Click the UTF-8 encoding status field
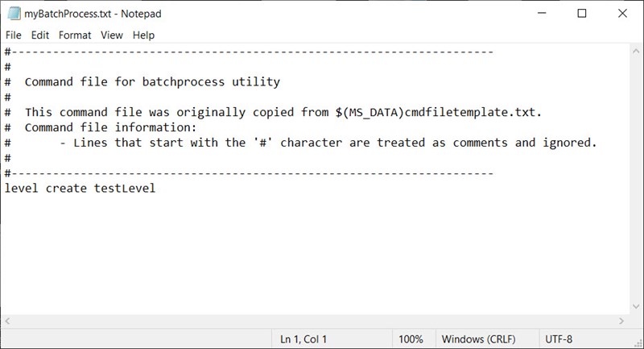This screenshot has width=644, height=349. (559, 339)
